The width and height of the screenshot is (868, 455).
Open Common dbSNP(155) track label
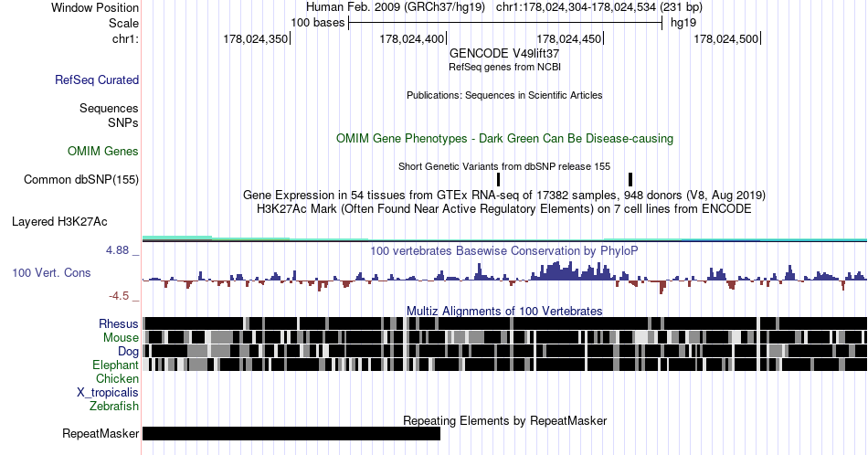(x=80, y=179)
